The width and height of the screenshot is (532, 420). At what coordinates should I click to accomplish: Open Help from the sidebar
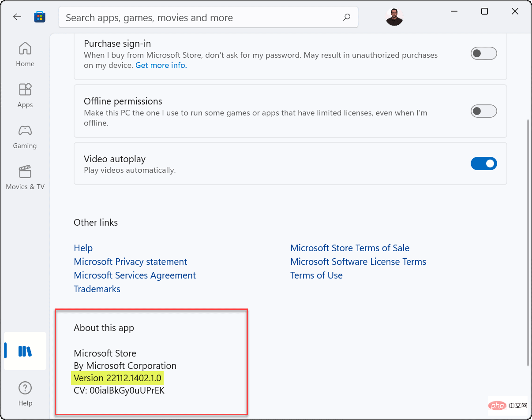[25, 394]
